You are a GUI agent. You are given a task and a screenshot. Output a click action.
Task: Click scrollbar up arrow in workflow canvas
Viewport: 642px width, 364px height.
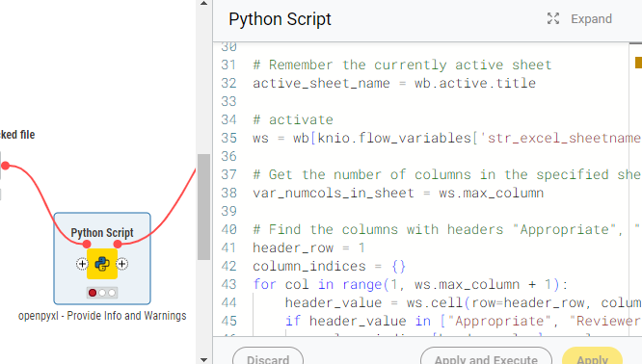pos(204,4)
